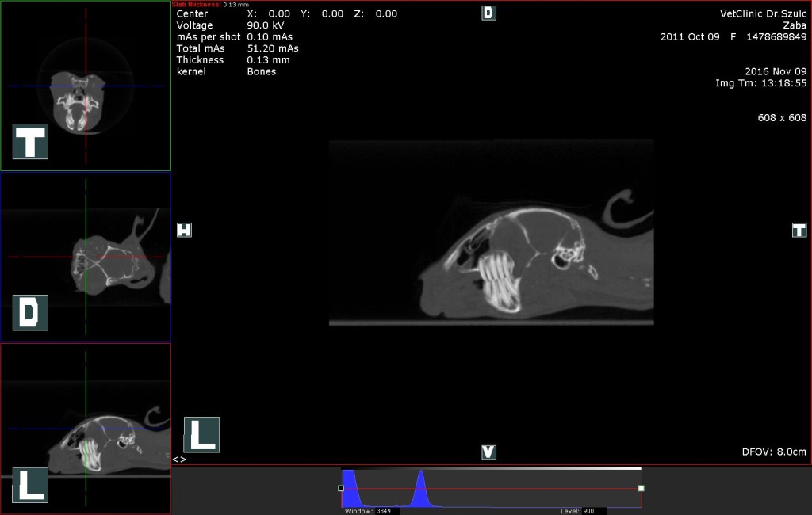This screenshot has height=515, width=812.
Task: Click the Window value field showing 3849
Action: (x=387, y=511)
